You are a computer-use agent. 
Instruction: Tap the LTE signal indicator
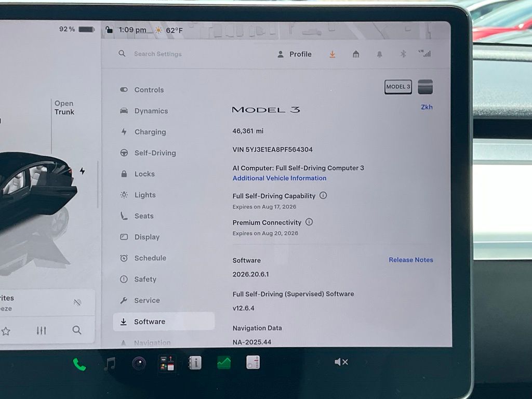tap(424, 53)
